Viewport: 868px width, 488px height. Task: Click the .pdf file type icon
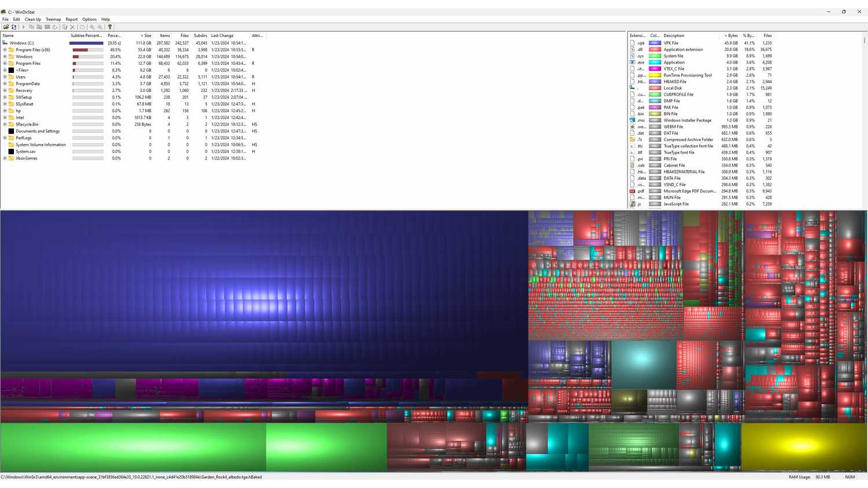pyautogui.click(x=632, y=191)
